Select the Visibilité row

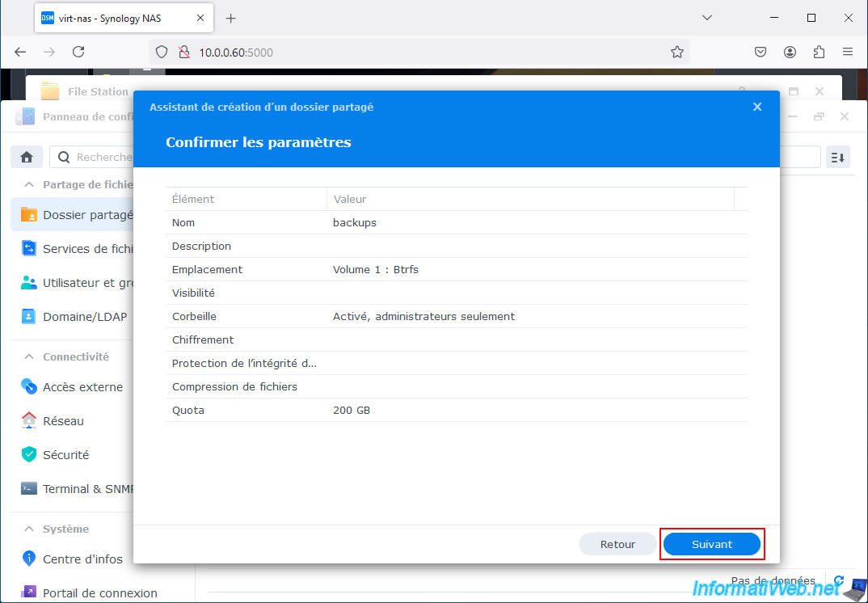(x=456, y=293)
